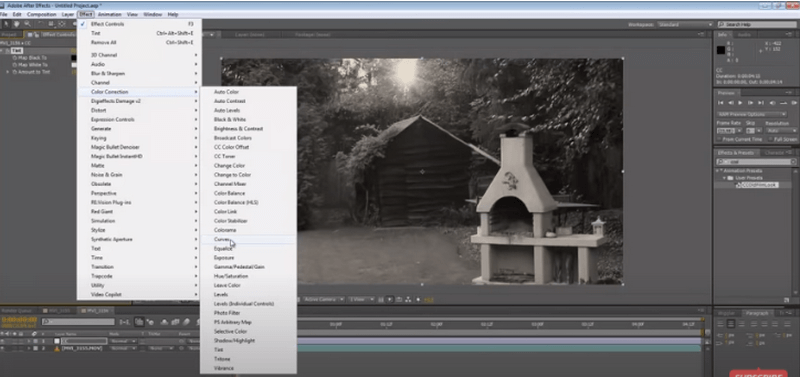The width and height of the screenshot is (800, 377).
Task: Select the Zoom magnifier tool
Action: click(x=28, y=24)
